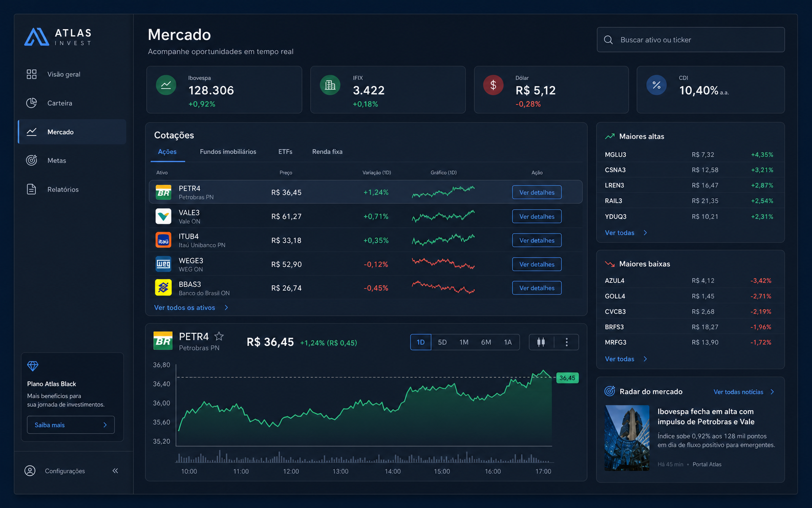Switch to ETFs tab
Image resolution: width=812 pixels, height=508 pixels.
tap(285, 152)
